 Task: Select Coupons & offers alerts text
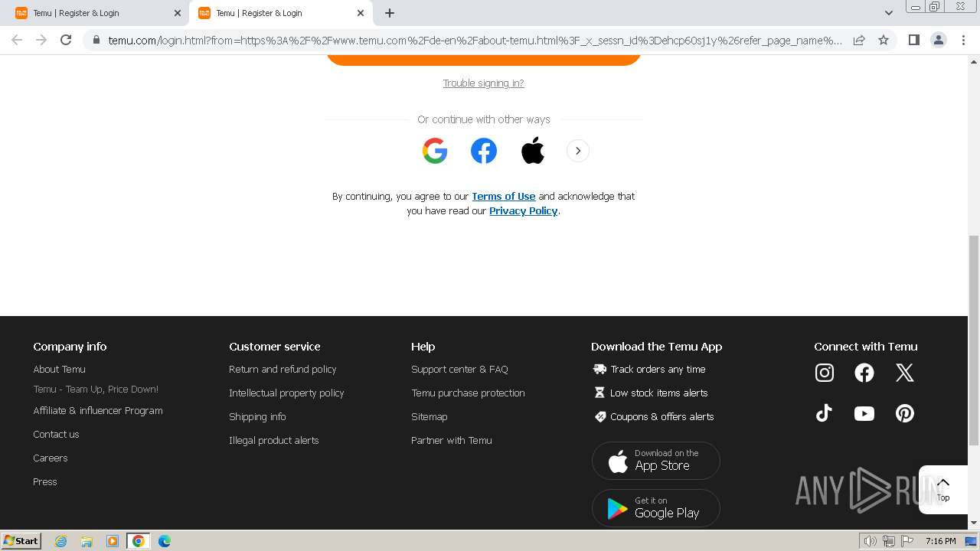[x=661, y=416]
